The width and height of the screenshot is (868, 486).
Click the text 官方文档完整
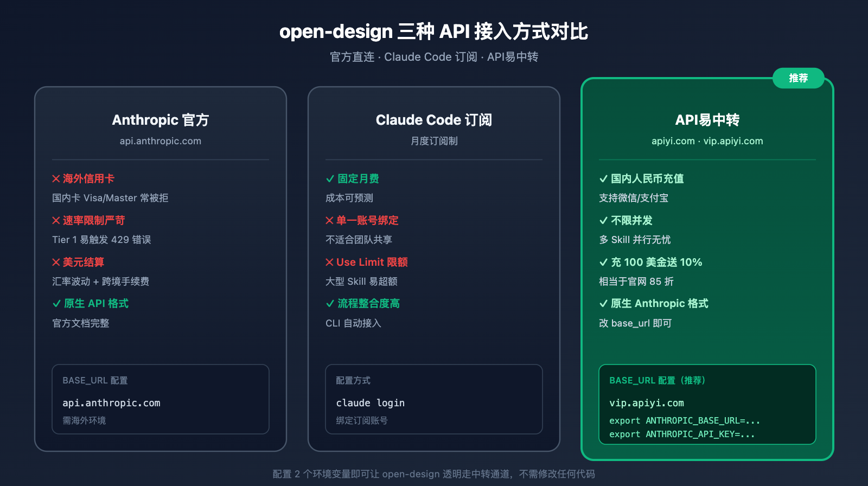click(81, 323)
